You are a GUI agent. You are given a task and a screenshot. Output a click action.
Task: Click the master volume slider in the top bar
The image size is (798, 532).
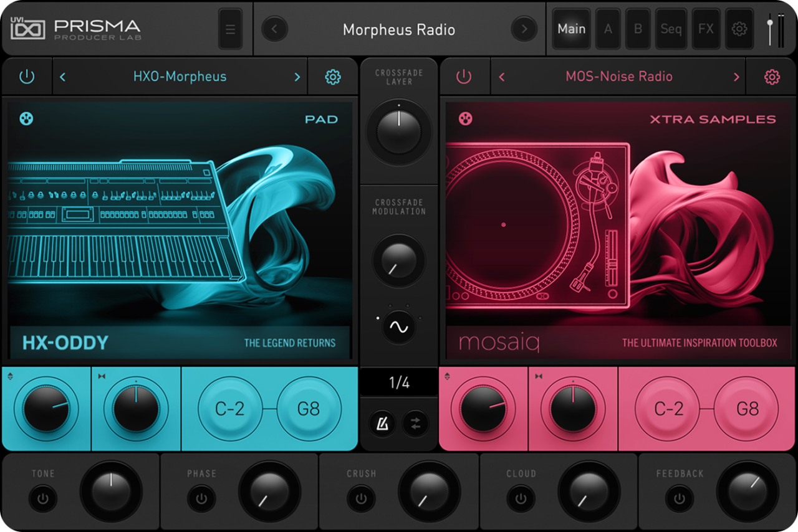[x=770, y=29]
